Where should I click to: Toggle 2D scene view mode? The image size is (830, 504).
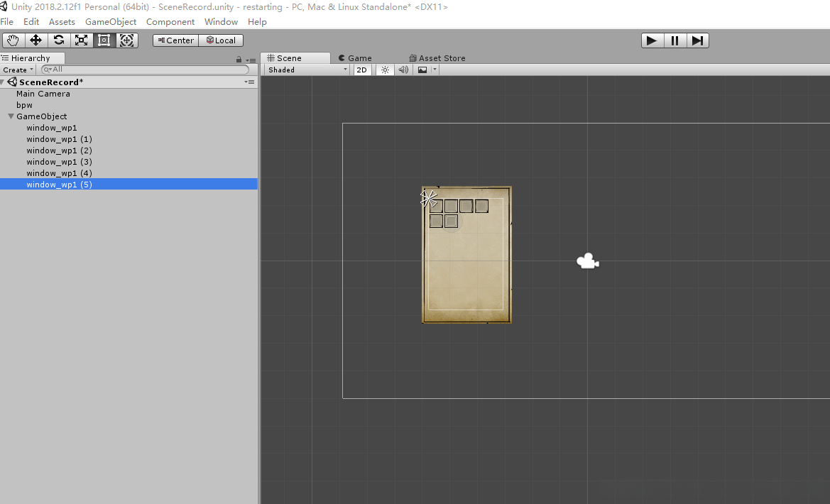(362, 70)
